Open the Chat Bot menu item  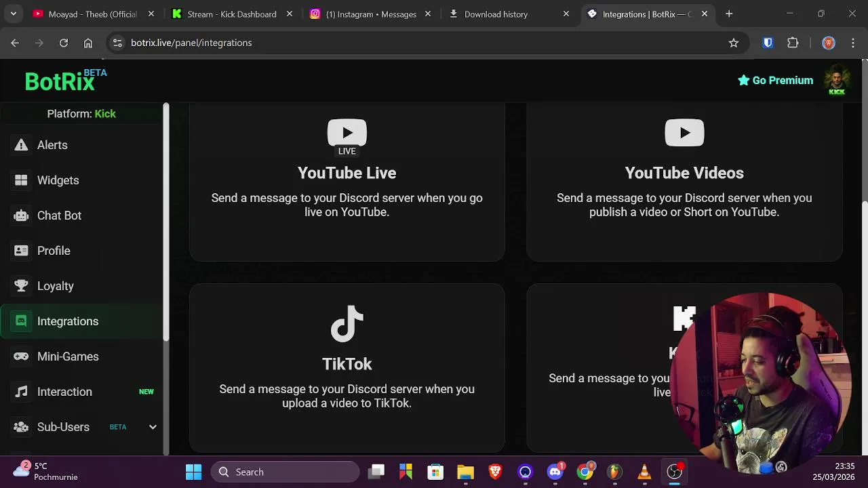[x=81, y=216]
